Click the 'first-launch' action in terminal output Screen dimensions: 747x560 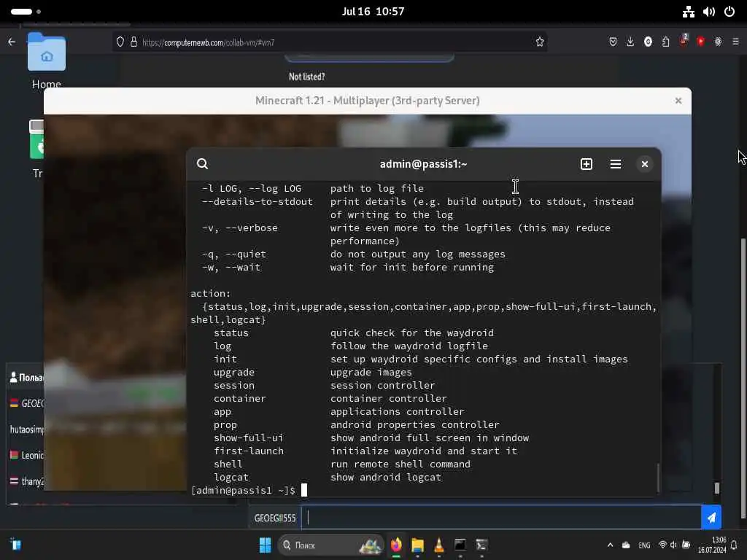click(x=249, y=451)
